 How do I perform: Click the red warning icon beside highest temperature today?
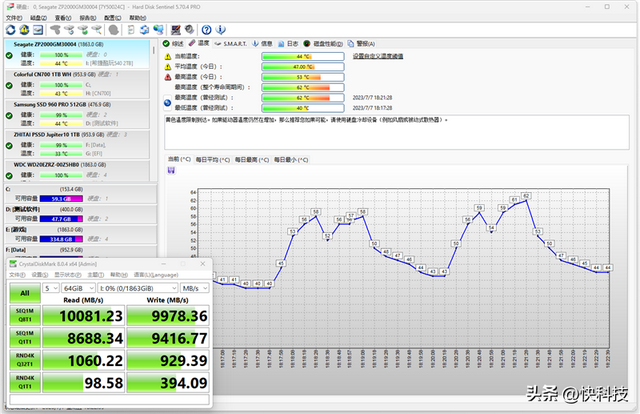(168, 76)
